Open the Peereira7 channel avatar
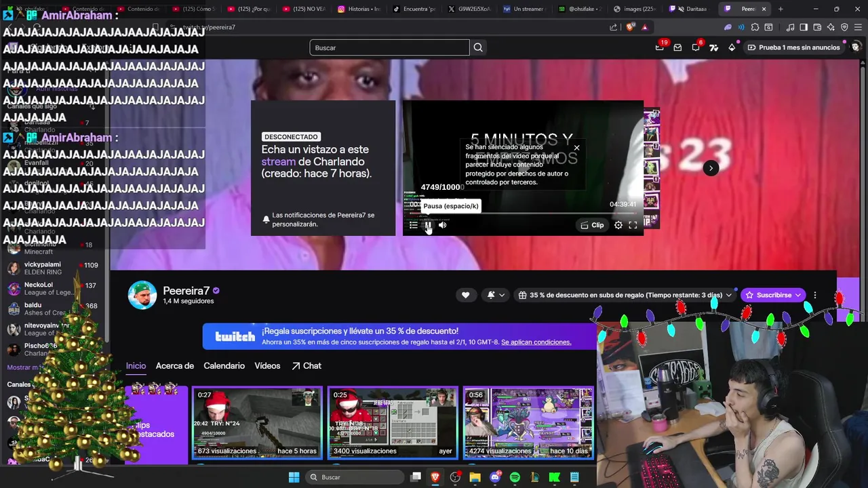Viewport: 868px width, 488px height. coord(142,295)
